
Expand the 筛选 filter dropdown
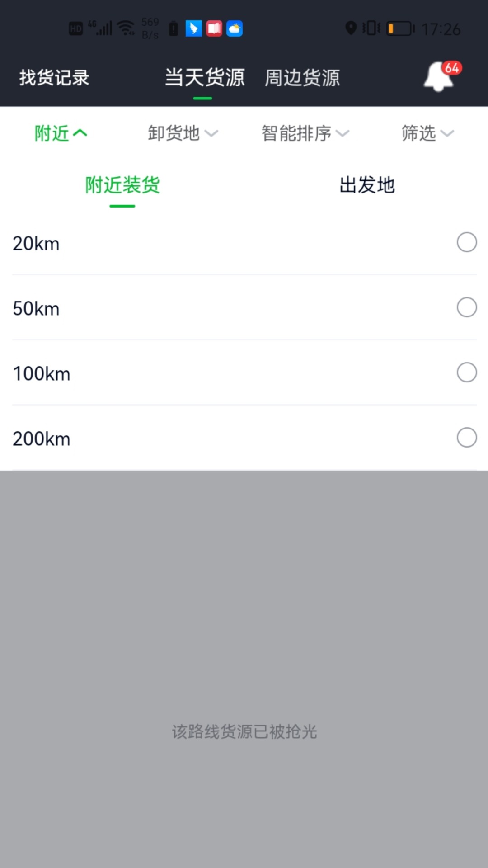(x=427, y=133)
